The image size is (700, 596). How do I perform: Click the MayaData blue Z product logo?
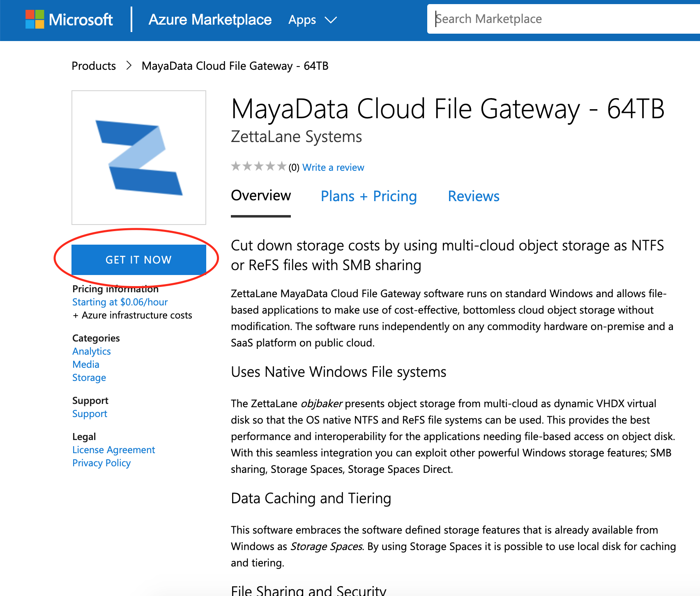point(139,158)
